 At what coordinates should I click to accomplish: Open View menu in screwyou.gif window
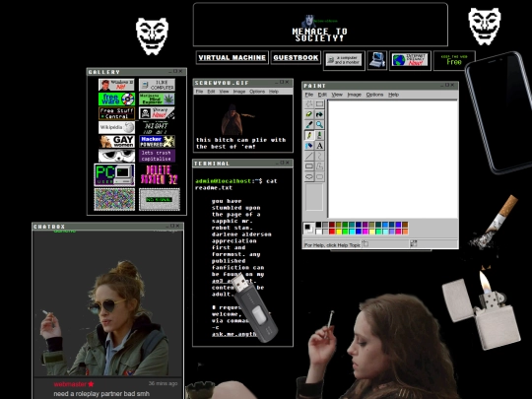[x=224, y=92]
